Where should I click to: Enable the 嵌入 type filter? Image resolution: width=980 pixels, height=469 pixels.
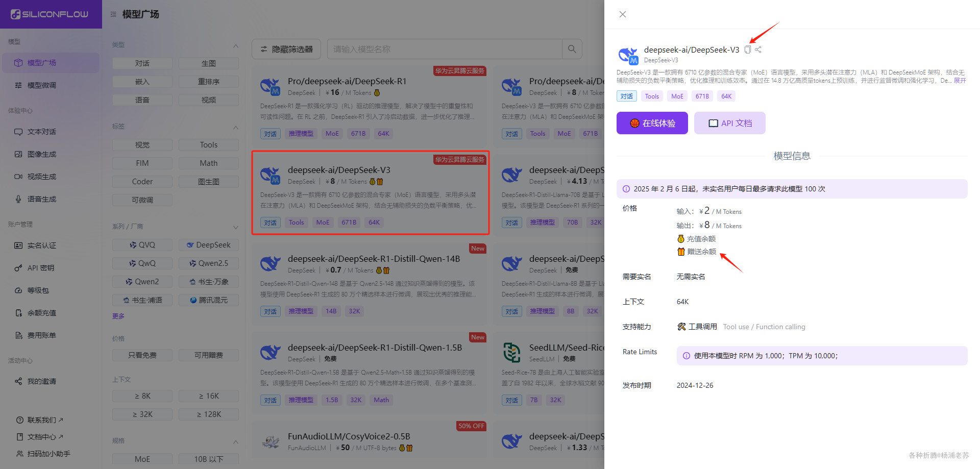click(142, 82)
